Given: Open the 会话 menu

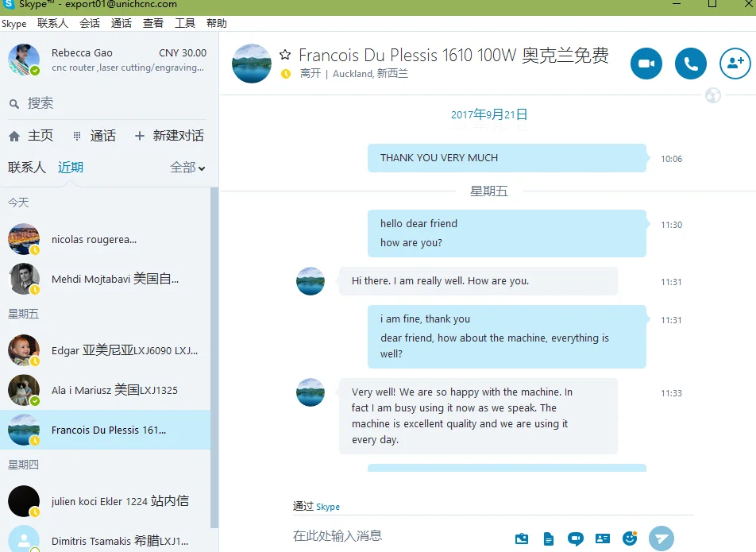Looking at the screenshot, I should click(x=90, y=23).
